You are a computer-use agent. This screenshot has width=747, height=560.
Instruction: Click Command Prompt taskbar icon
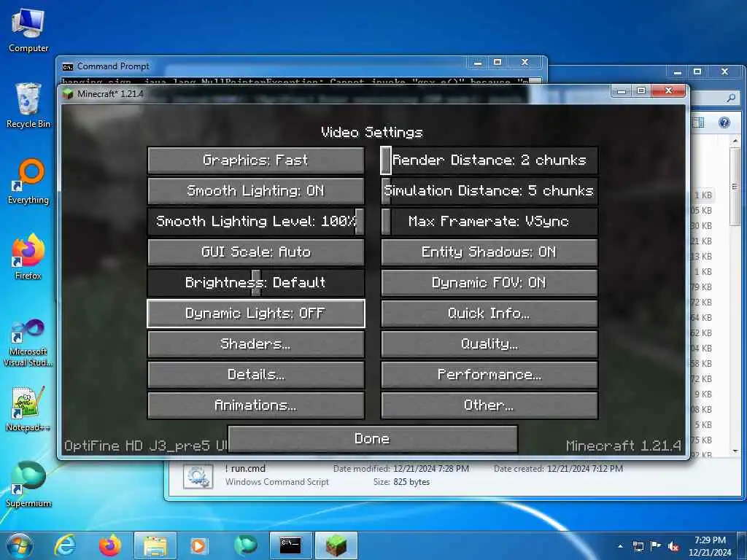[x=290, y=545]
